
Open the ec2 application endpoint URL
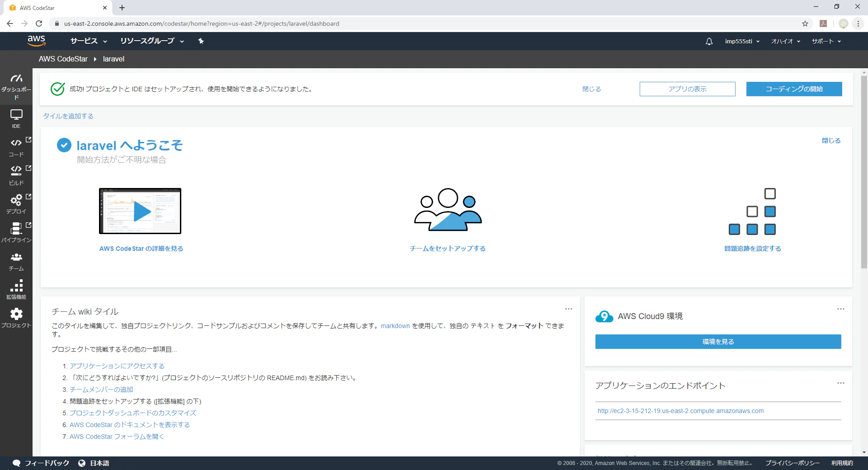click(x=680, y=411)
